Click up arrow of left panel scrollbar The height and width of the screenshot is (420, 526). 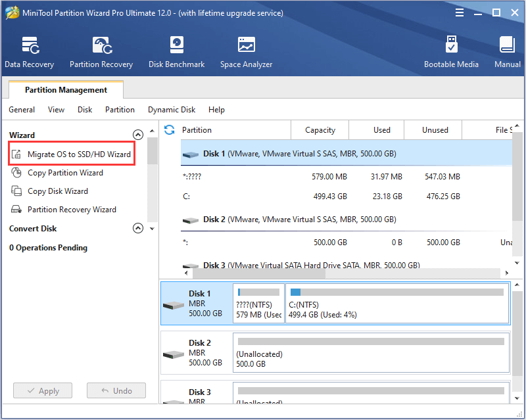click(x=152, y=131)
